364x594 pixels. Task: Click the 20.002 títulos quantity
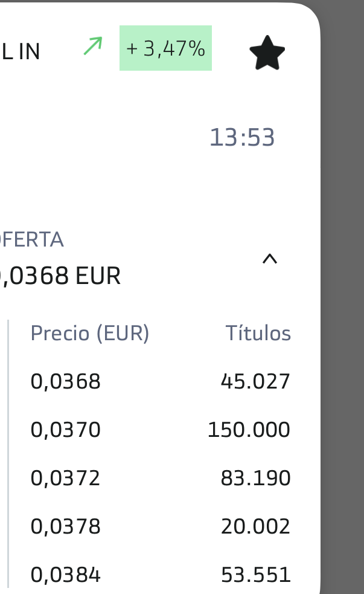[x=255, y=526]
